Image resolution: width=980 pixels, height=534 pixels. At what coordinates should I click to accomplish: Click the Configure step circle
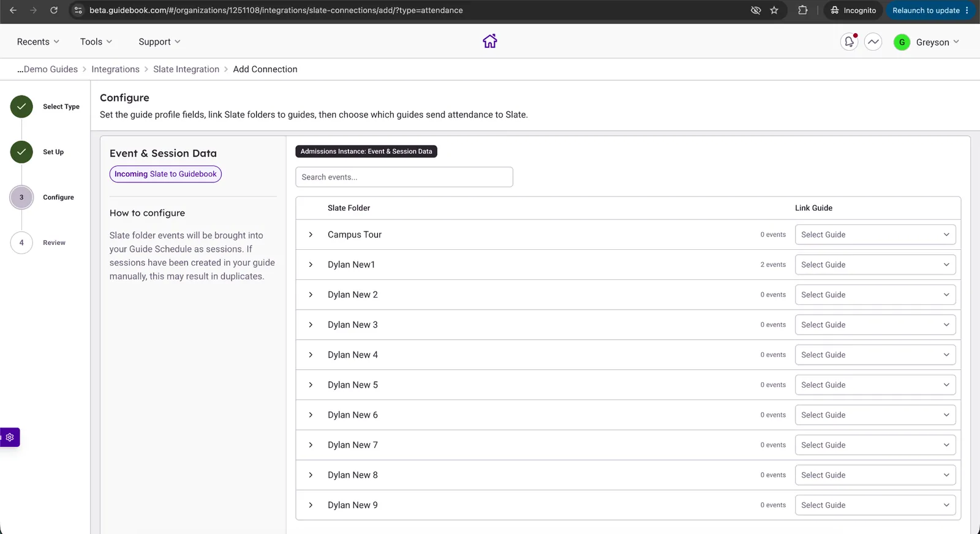coord(21,197)
